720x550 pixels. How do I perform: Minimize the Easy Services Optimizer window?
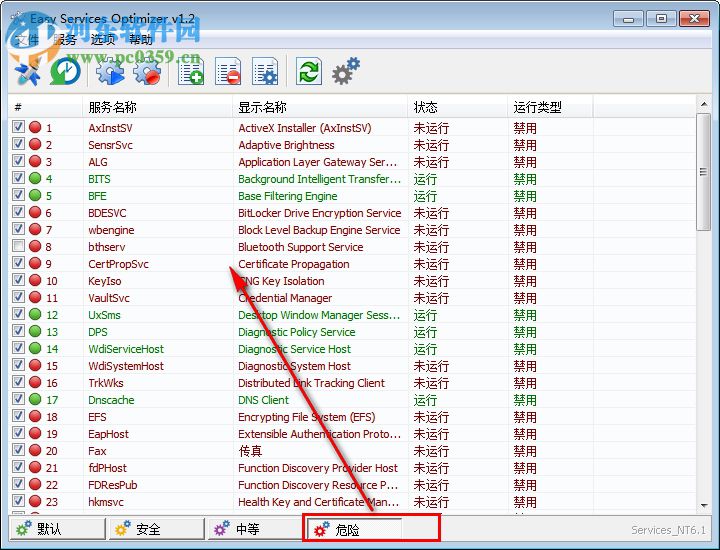(628, 19)
